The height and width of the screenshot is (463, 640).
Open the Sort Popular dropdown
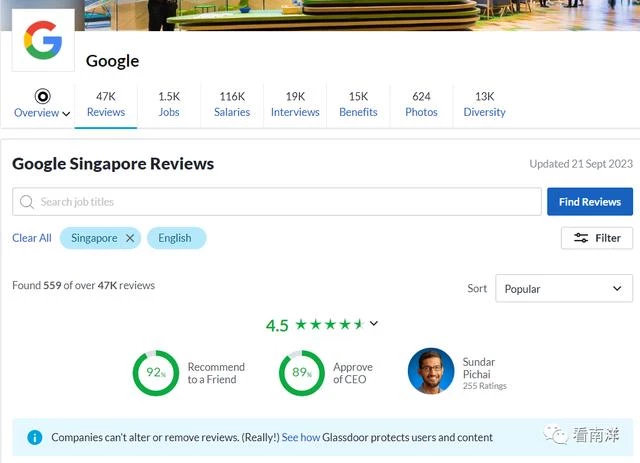(x=564, y=289)
